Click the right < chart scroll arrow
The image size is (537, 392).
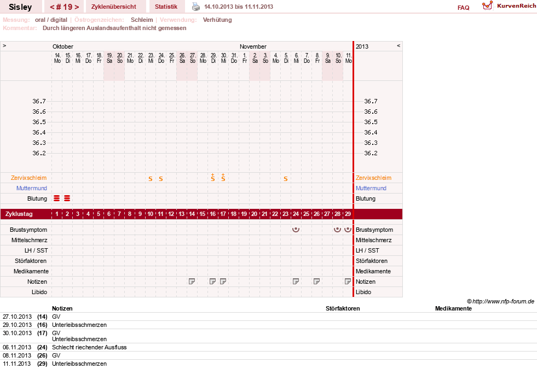coord(399,45)
